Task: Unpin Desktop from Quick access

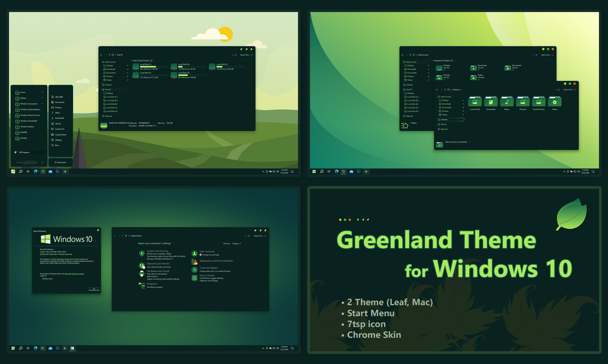Action: point(128,65)
